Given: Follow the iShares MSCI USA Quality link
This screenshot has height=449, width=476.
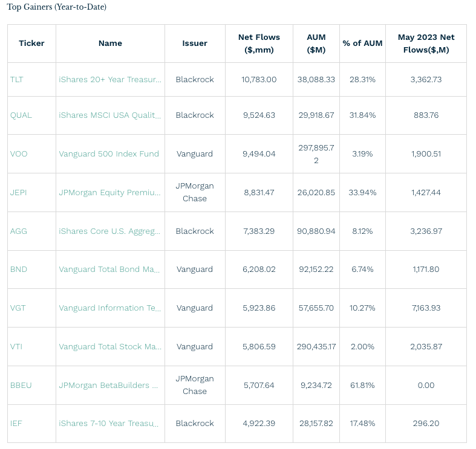Looking at the screenshot, I should [110, 115].
